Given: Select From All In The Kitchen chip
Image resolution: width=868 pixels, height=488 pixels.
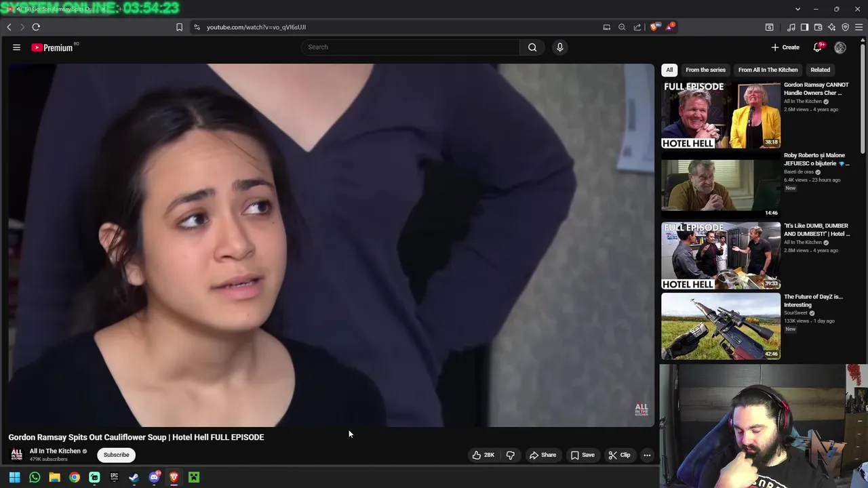Looking at the screenshot, I should point(768,70).
